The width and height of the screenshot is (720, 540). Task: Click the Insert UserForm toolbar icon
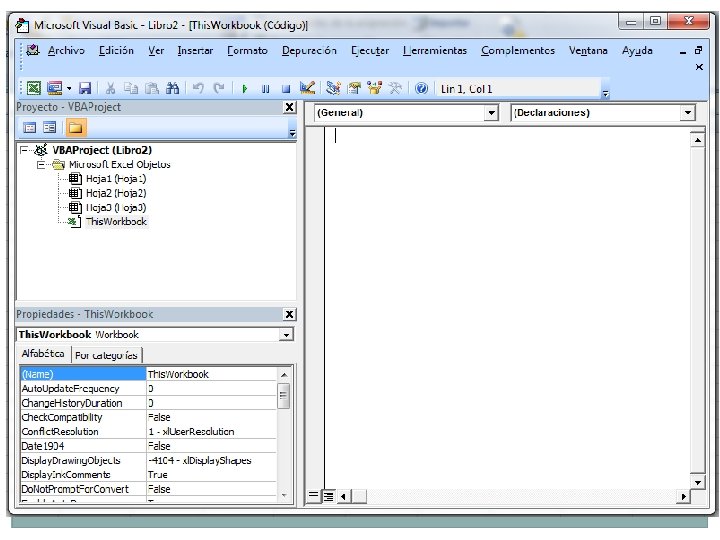55,88
